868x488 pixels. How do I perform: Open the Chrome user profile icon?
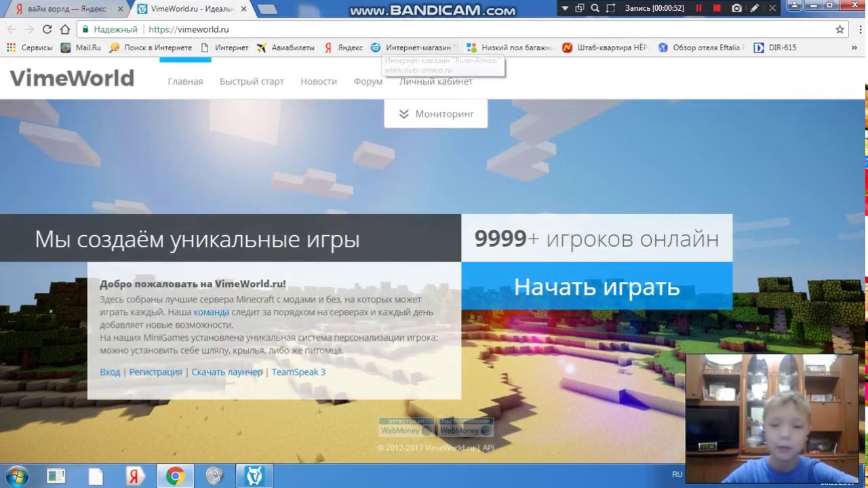795,5
